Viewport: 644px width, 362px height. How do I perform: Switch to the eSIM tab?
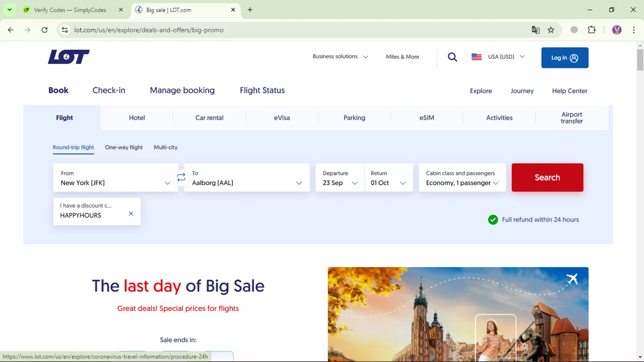[427, 118]
